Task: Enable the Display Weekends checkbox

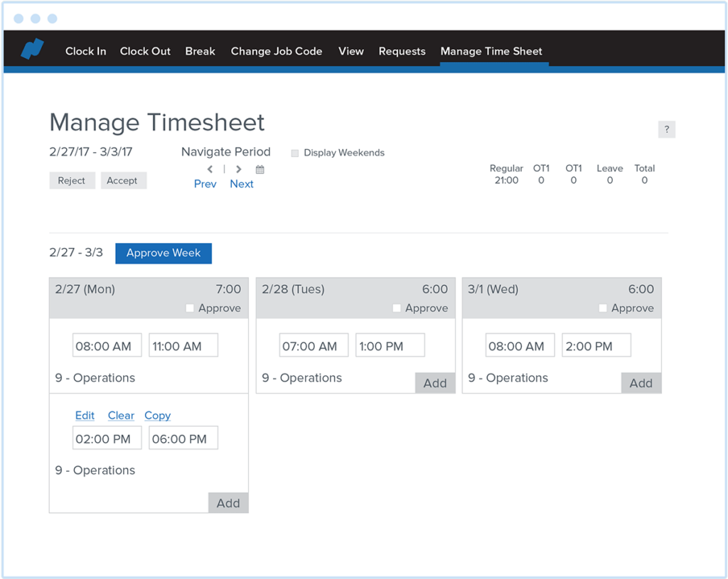Action: click(x=295, y=153)
